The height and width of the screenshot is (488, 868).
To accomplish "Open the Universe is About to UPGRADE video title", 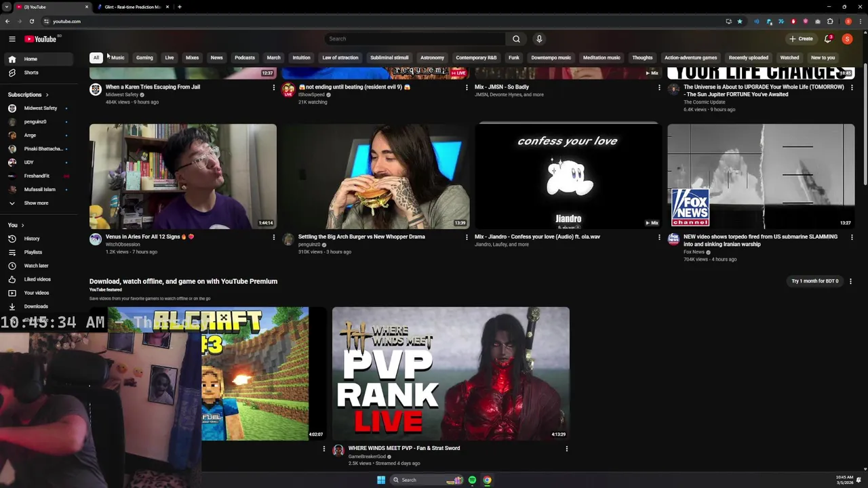I will [764, 91].
